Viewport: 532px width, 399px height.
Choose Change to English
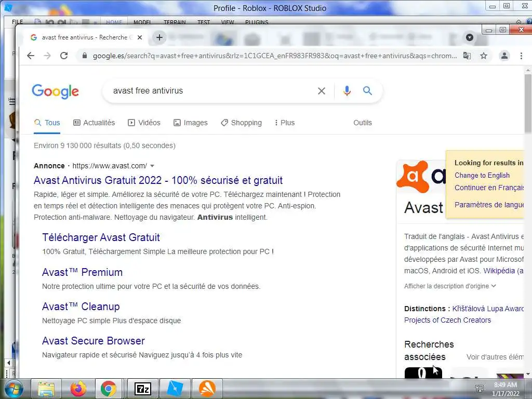482,176
